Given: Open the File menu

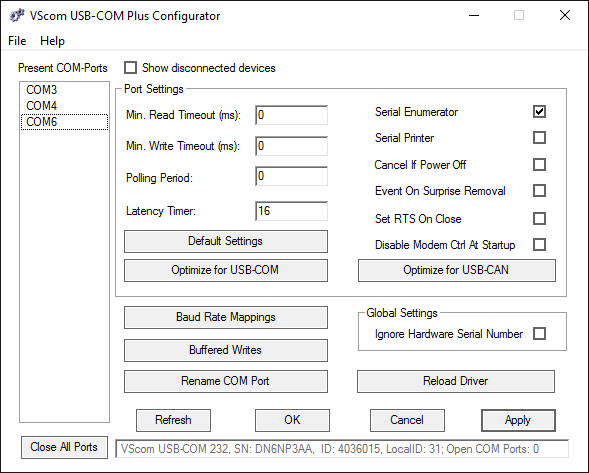Looking at the screenshot, I should coord(17,41).
